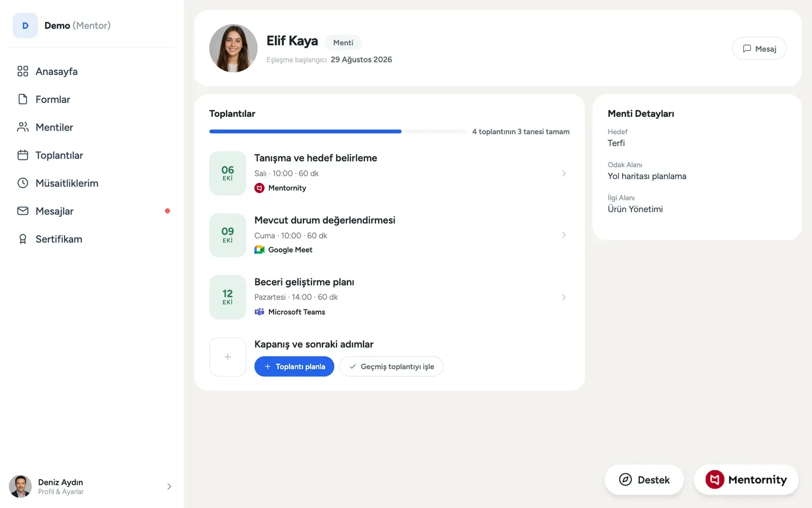Click the Google Meet logo icon

pos(259,250)
